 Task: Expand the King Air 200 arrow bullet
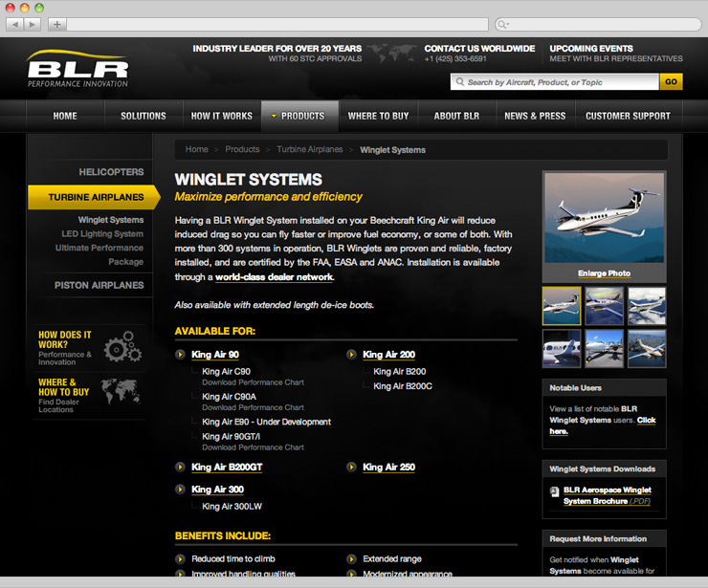[x=351, y=355]
